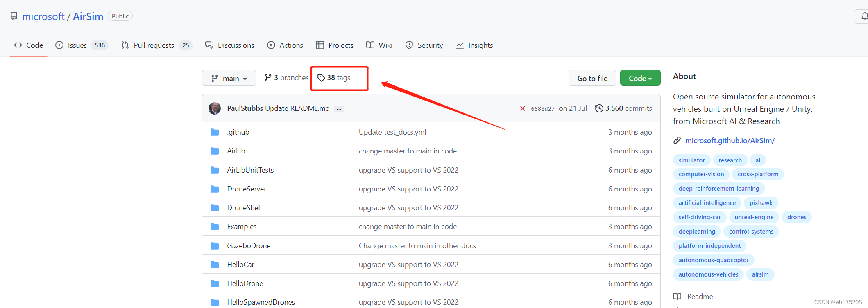The image size is (868, 308).
Task: Expand the green Code dropdown button
Action: pyautogui.click(x=640, y=78)
